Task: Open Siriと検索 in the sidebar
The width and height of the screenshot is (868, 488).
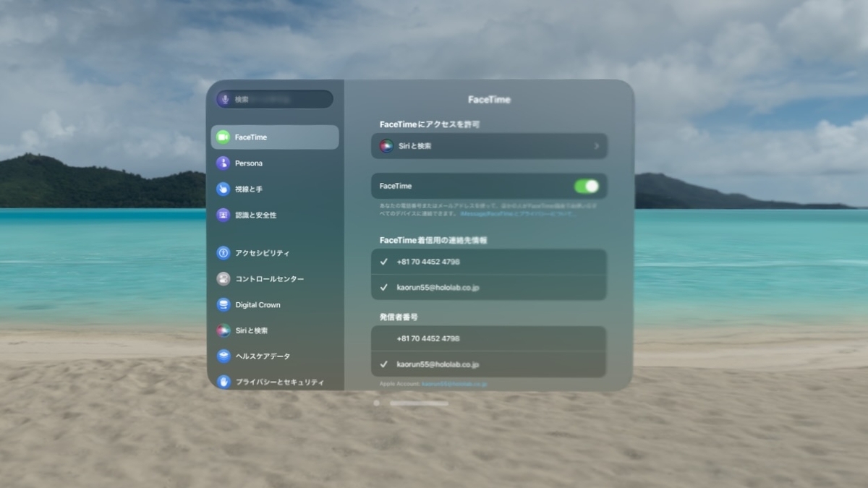Action: (x=275, y=330)
